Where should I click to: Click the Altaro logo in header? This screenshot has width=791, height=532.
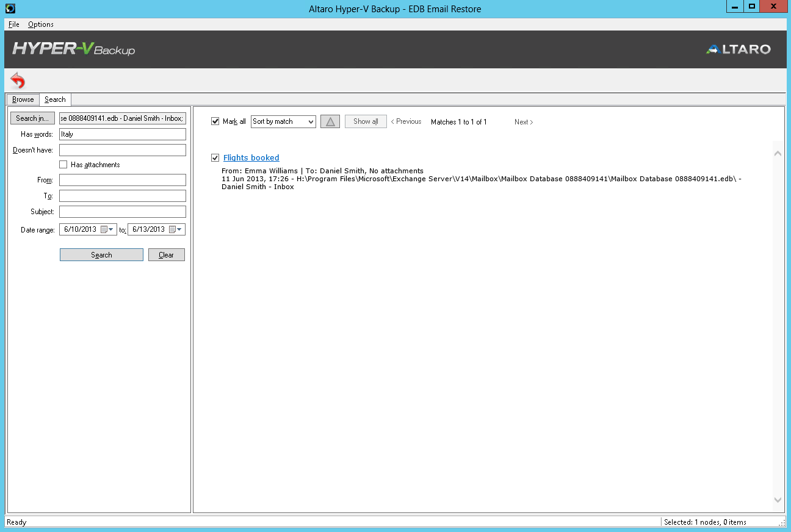739,49
